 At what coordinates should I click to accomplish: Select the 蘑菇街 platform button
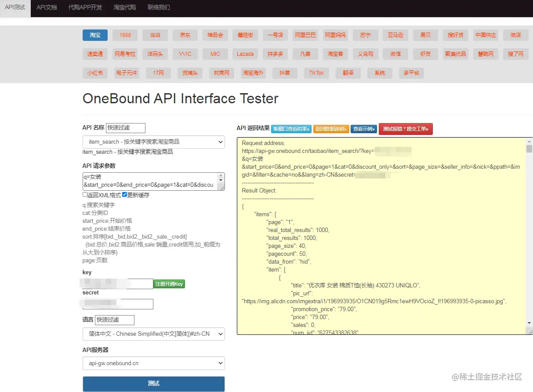(x=245, y=35)
